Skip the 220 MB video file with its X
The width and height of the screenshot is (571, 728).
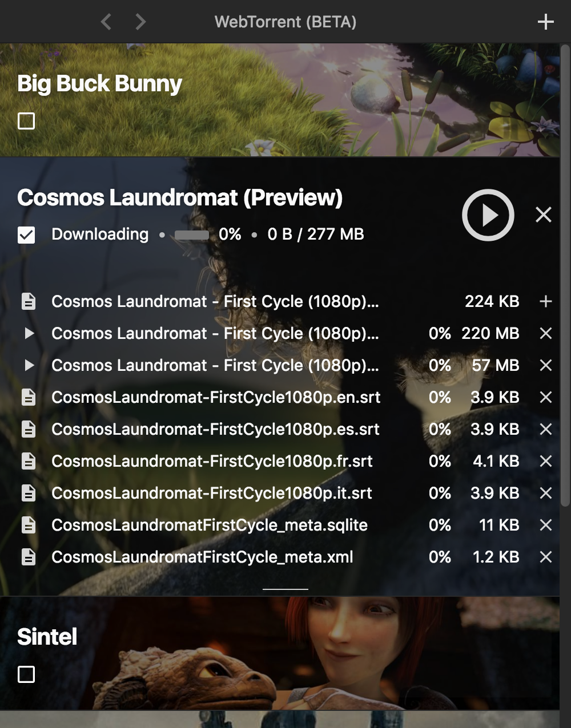coord(545,333)
